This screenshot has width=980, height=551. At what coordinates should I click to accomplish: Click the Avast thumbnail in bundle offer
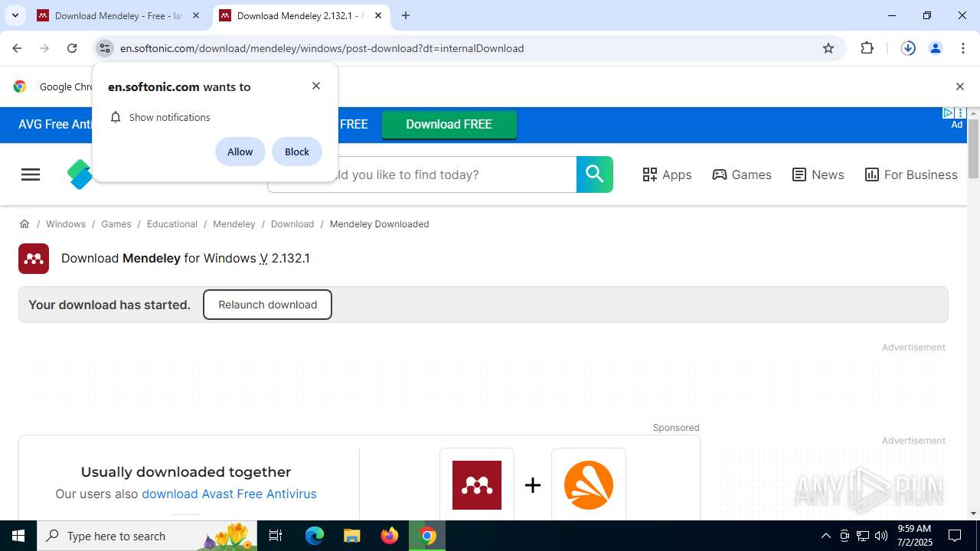[589, 485]
